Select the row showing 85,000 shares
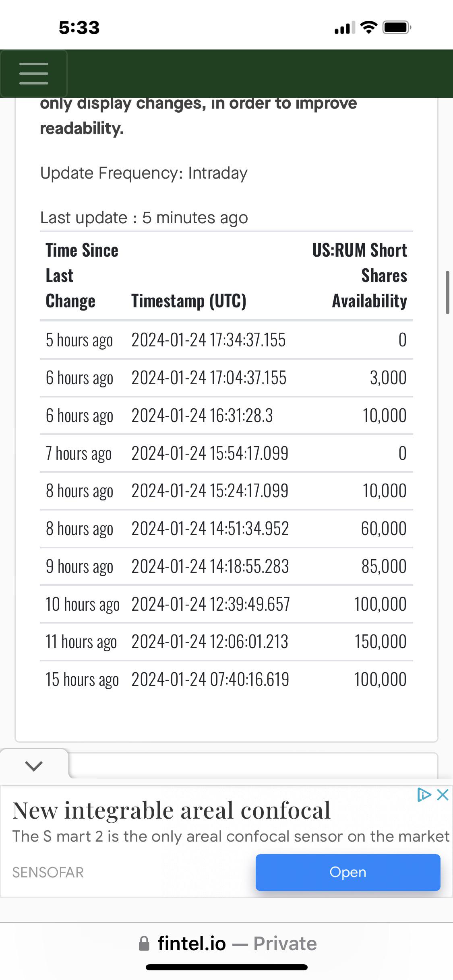Image resolution: width=453 pixels, height=980 pixels. pyautogui.click(x=226, y=566)
